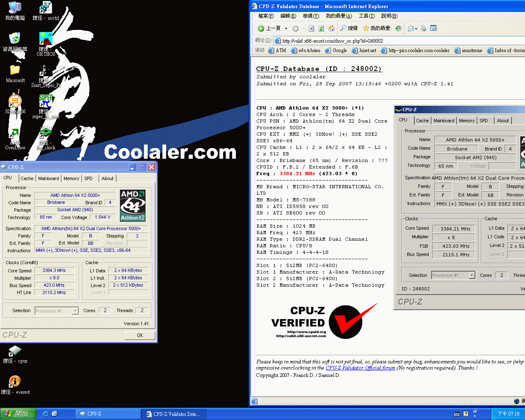Open the nvctrl shortcut on the desktop
The width and height of the screenshot is (525, 420).
coord(46,10)
